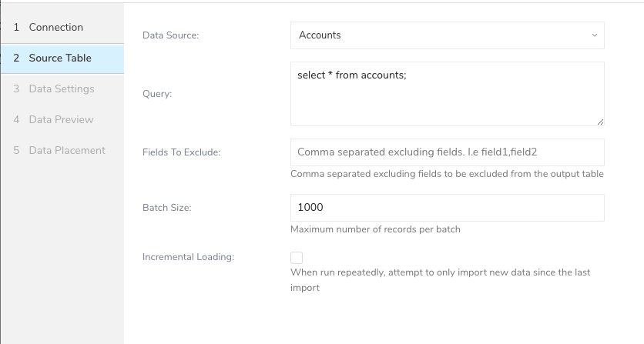The image size is (644, 344).
Task: Click the Data Source label
Action: point(170,35)
